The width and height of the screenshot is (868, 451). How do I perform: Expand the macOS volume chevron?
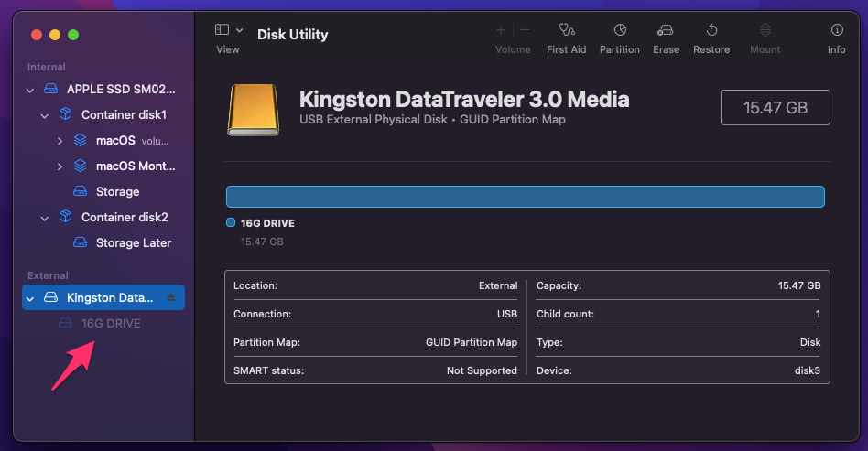[60, 141]
